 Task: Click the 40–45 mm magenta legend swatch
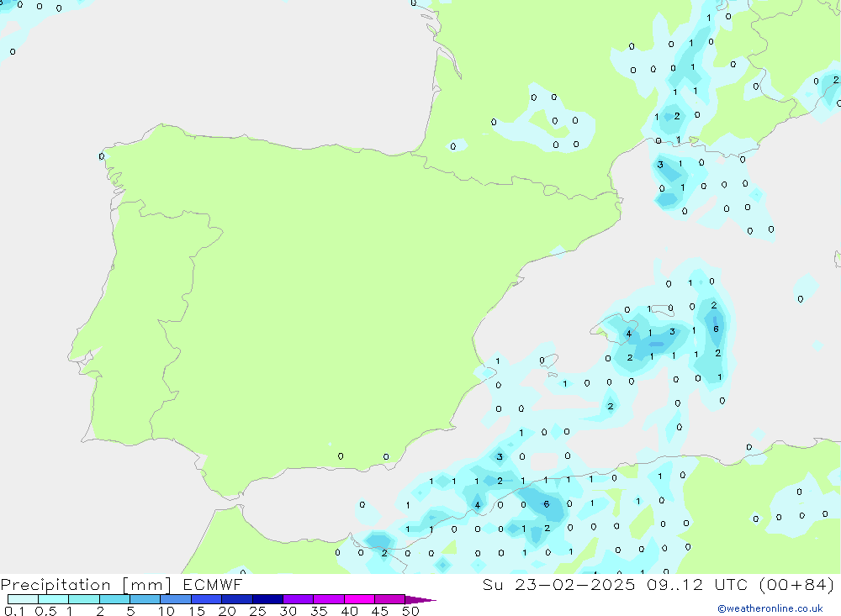click(359, 599)
